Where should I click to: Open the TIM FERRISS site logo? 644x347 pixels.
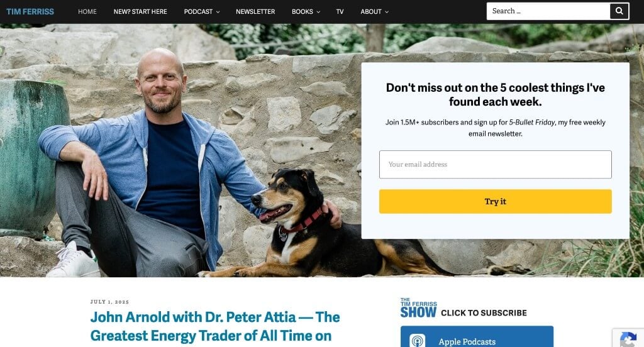click(x=30, y=11)
